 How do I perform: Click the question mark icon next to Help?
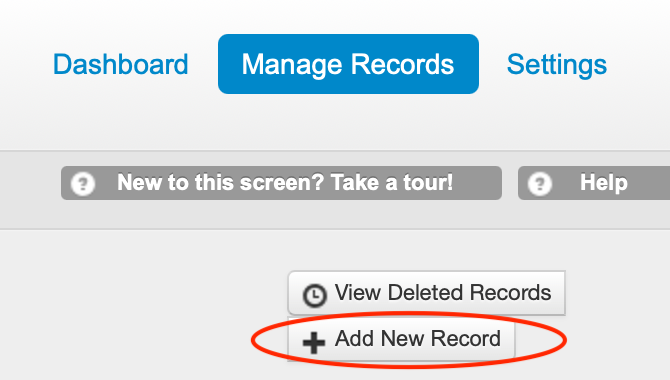coord(540,184)
